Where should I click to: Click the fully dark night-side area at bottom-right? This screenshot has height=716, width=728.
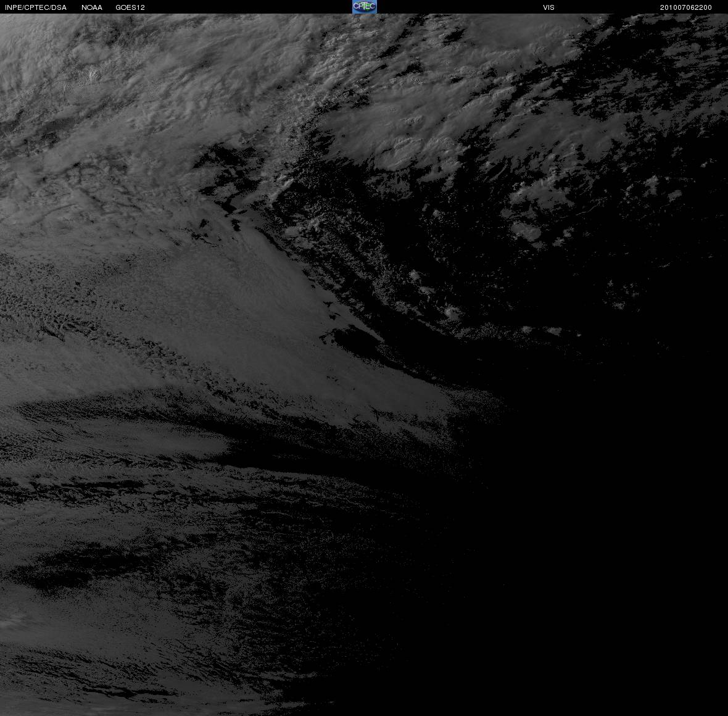click(603, 557)
